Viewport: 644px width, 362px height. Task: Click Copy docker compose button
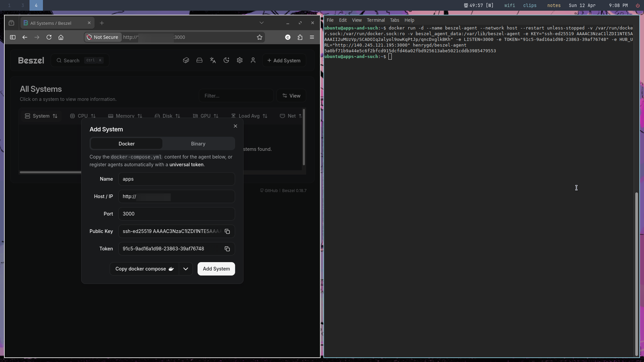click(x=144, y=269)
